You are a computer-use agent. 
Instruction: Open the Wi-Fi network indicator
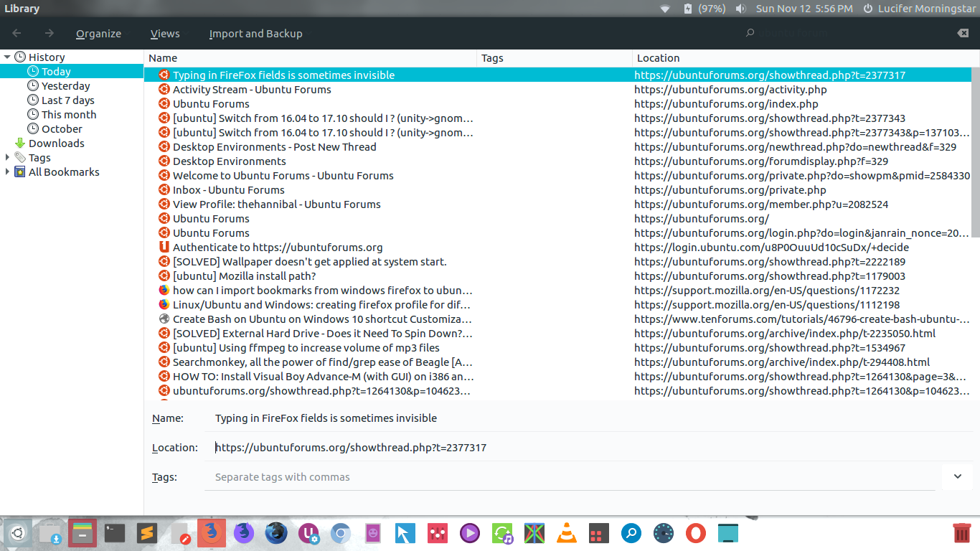665,9
